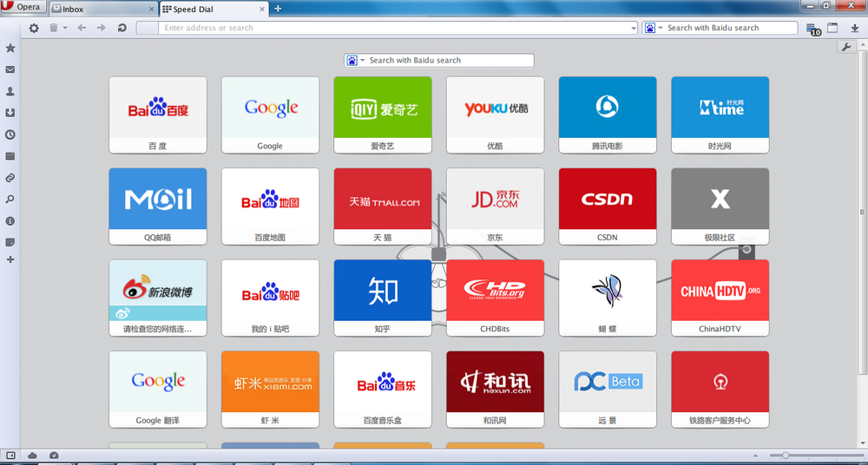
Task: Close the Inbox tab
Action: tap(152, 10)
